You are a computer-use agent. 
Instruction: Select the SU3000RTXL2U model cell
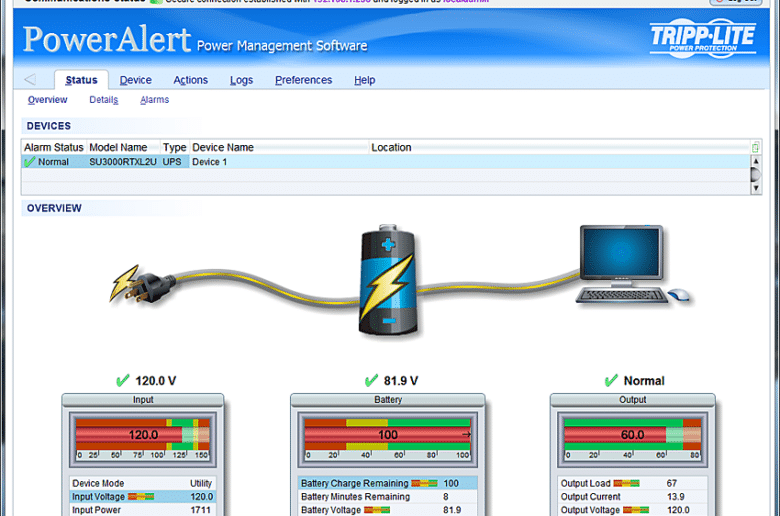[x=123, y=162]
